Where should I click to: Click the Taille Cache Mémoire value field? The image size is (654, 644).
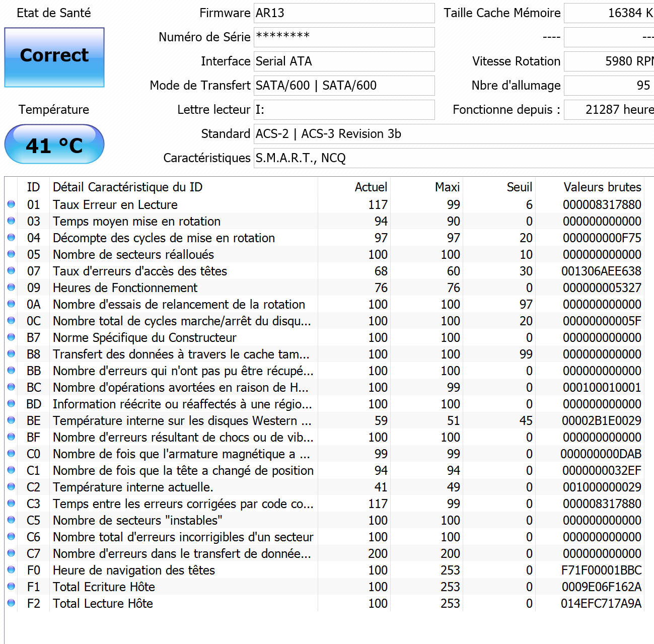coord(609,13)
